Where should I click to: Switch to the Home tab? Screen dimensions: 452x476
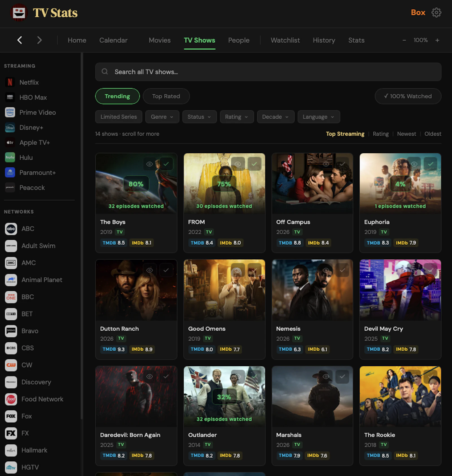point(77,40)
